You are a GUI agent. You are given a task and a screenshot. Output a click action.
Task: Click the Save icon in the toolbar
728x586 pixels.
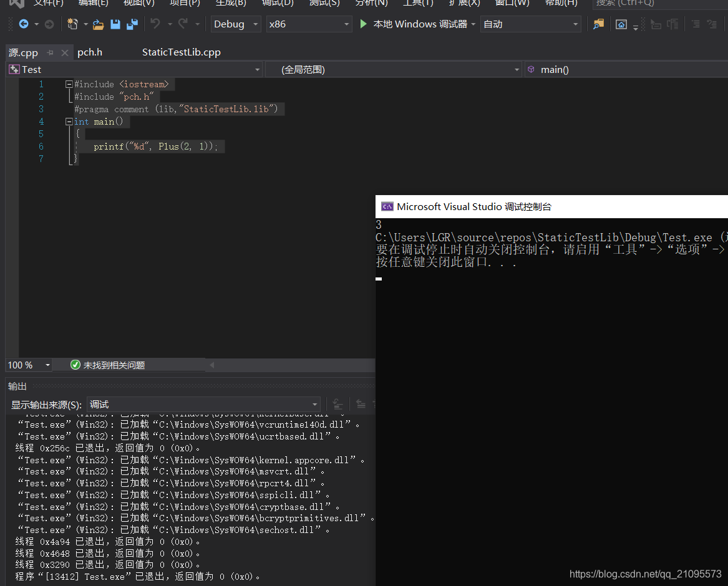pyautogui.click(x=115, y=24)
